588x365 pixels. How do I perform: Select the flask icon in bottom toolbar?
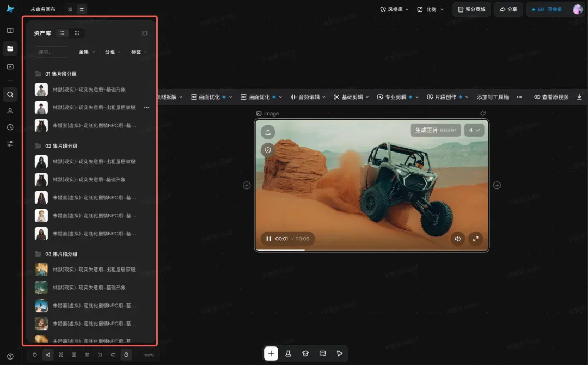coord(288,354)
